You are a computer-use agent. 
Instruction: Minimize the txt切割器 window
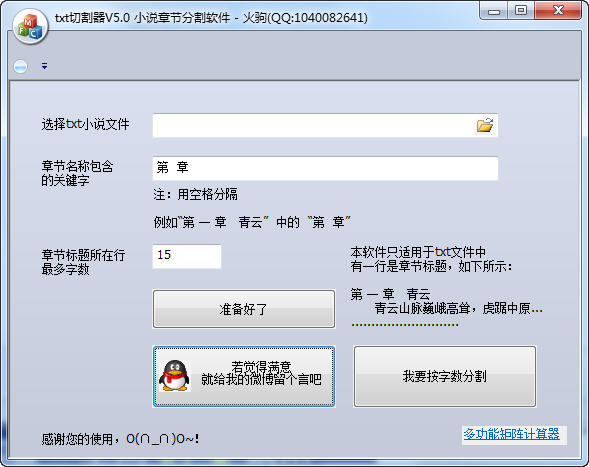point(494,11)
